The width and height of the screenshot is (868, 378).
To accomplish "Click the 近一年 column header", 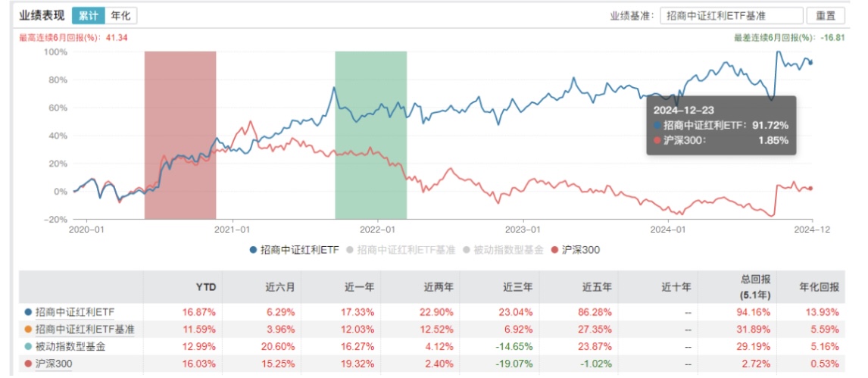I will pyautogui.click(x=361, y=287).
